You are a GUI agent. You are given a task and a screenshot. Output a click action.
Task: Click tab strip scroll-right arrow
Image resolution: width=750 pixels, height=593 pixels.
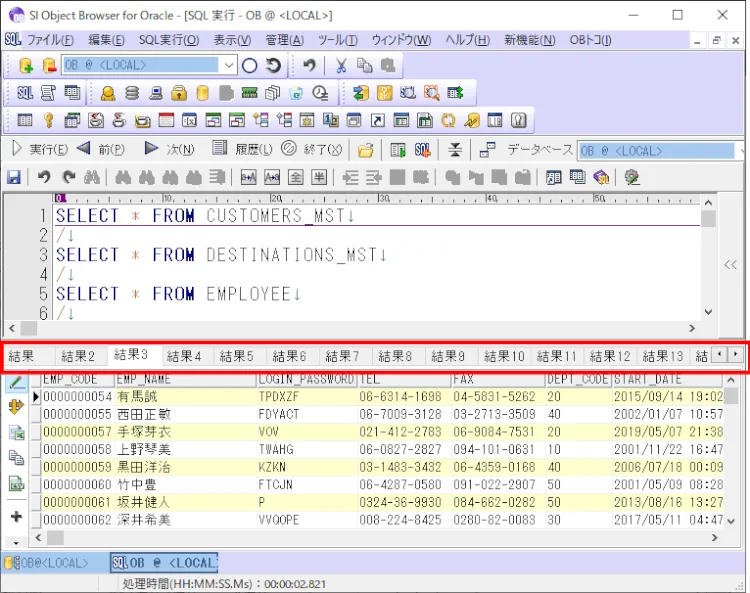735,354
